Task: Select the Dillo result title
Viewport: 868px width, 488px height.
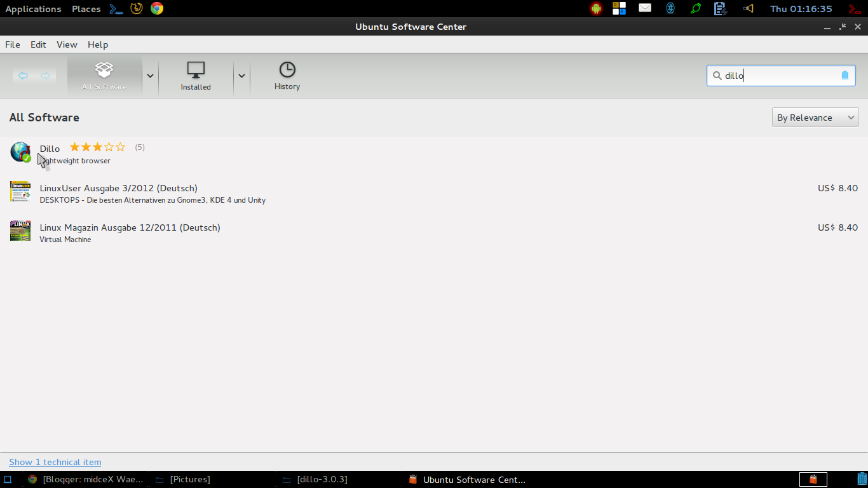Action: [50, 149]
